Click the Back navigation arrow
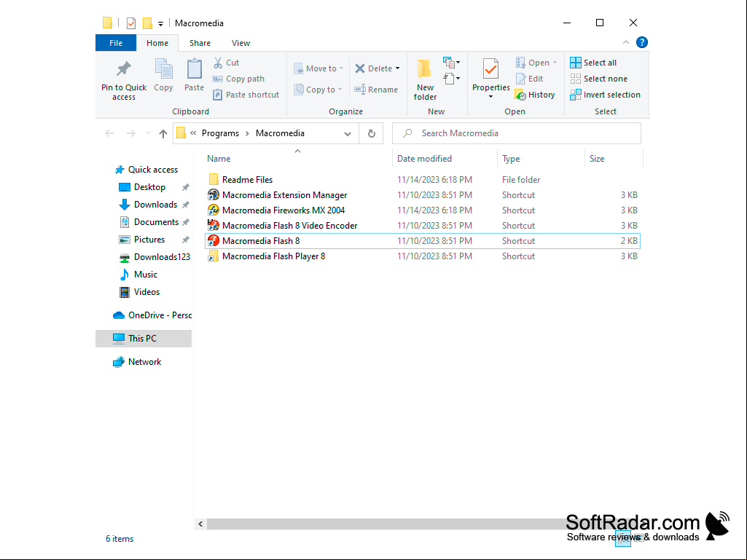This screenshot has width=747, height=560. click(x=109, y=133)
